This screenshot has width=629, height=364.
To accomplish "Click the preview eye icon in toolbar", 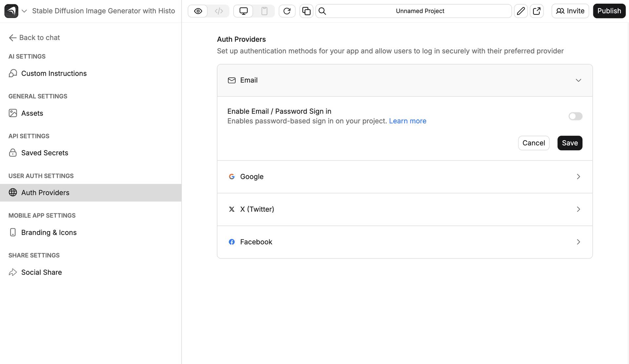I will pyautogui.click(x=198, y=11).
